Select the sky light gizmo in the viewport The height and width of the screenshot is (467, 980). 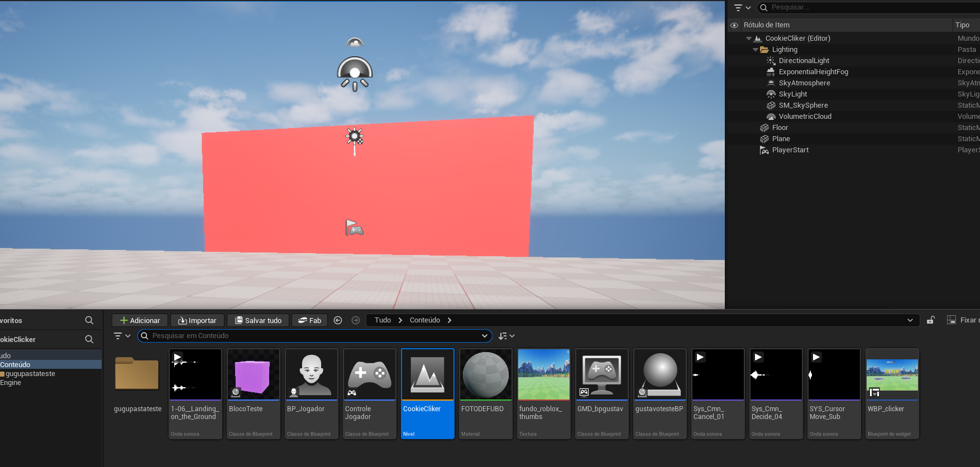click(x=355, y=74)
